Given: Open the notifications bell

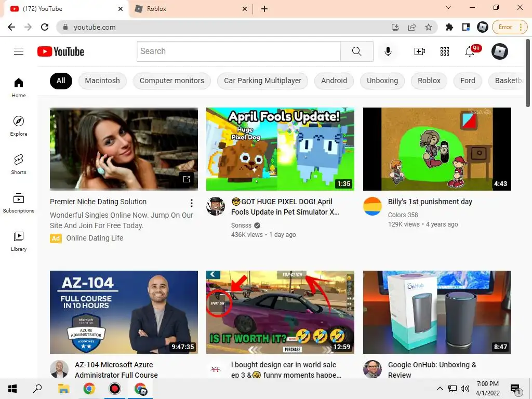Looking at the screenshot, I should 470,51.
